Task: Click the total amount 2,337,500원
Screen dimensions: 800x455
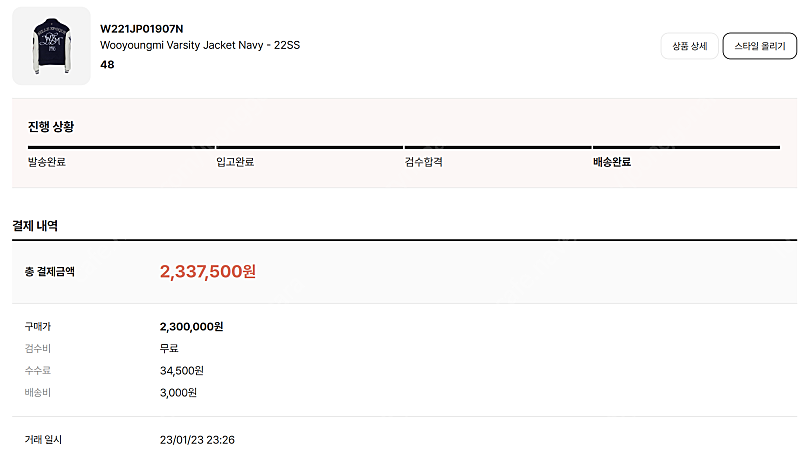Action: pos(207,271)
